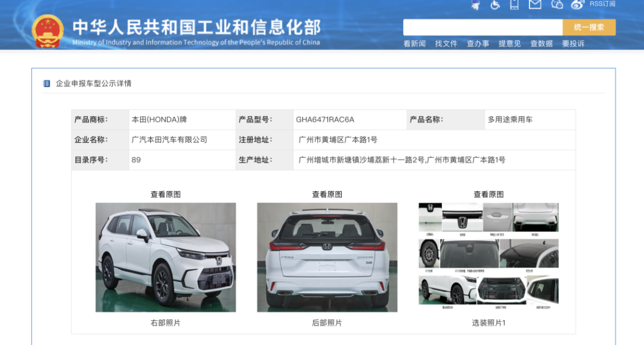The width and height of the screenshot is (644, 345).
Task: Click the 产品型号 label cell
Action: pos(265,120)
